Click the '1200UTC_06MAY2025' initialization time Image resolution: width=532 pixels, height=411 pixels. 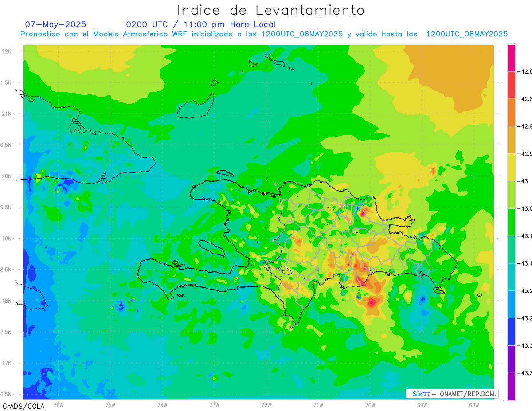(x=302, y=34)
